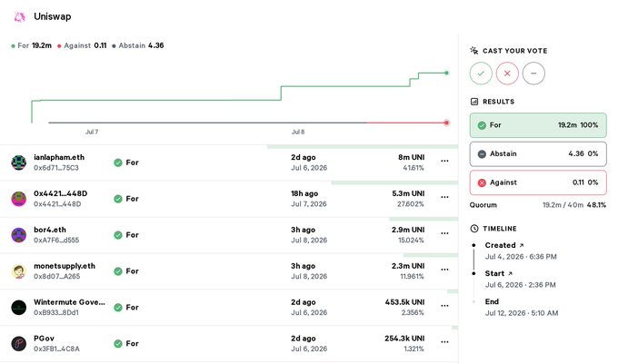618x364 pixels.
Task: Open the Created external link arrow
Action: [x=522, y=245]
